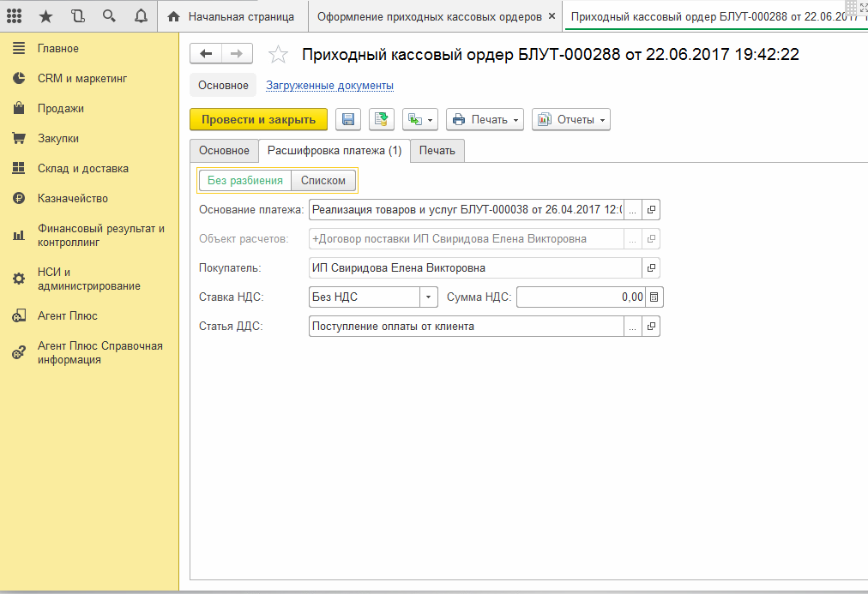Open calculator for Сумма НДС field
The height and width of the screenshot is (594, 868).
(x=654, y=297)
